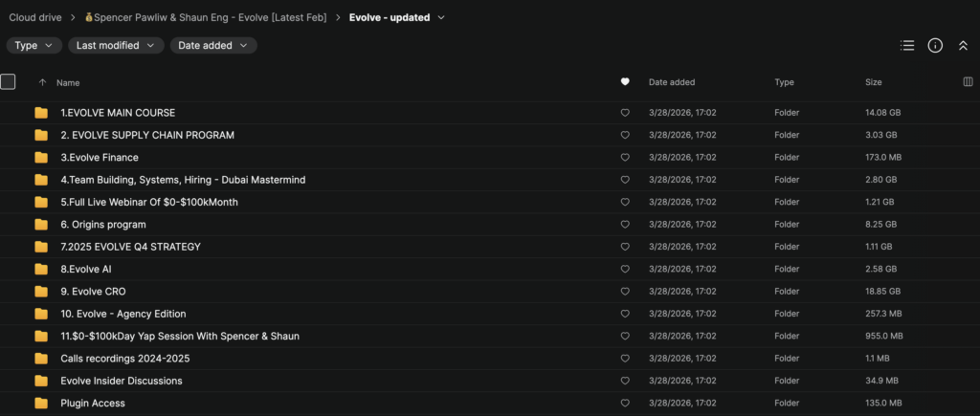Viewport: 980px width, 416px height.
Task: Click the heart favorites column header
Action: pyautogui.click(x=625, y=82)
